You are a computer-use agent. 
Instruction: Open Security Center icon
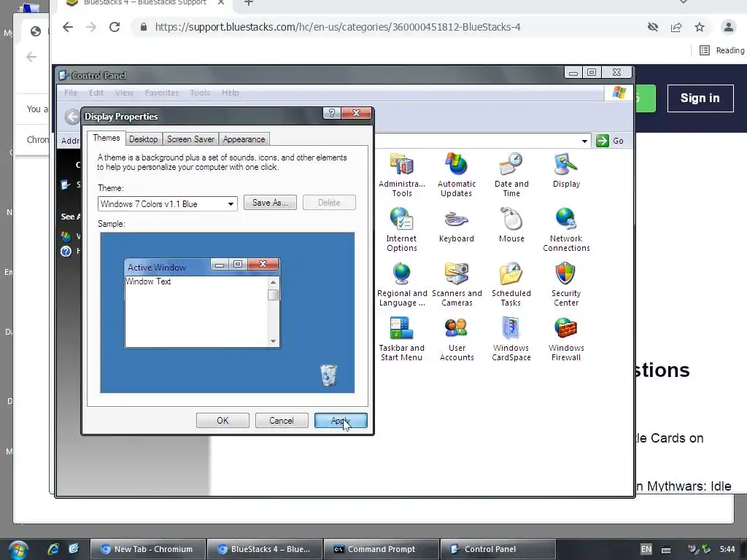[x=566, y=284]
